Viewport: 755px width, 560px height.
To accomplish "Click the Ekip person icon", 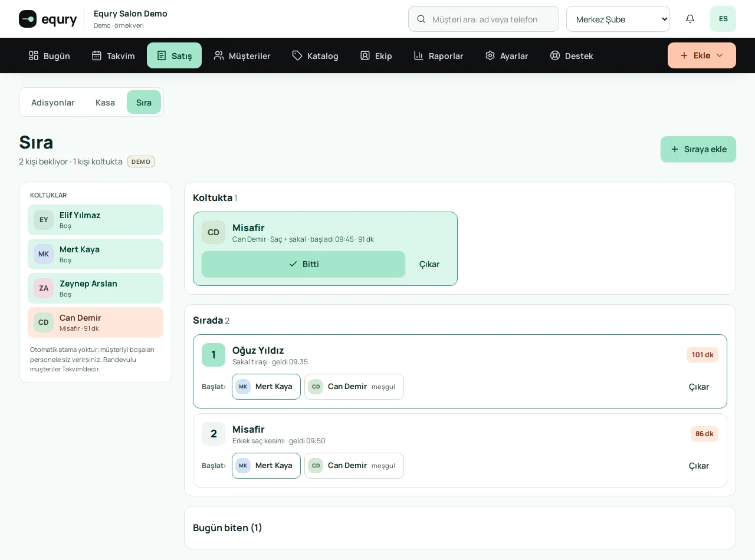I will pyautogui.click(x=365, y=55).
